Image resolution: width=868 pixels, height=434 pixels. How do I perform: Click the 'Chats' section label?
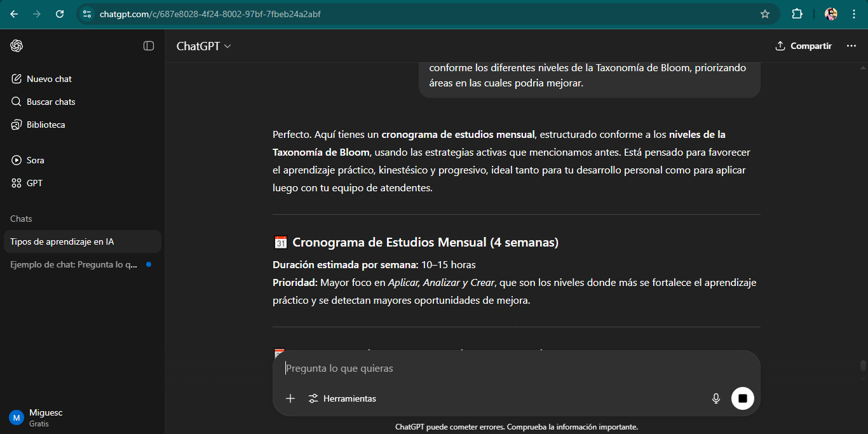21,219
